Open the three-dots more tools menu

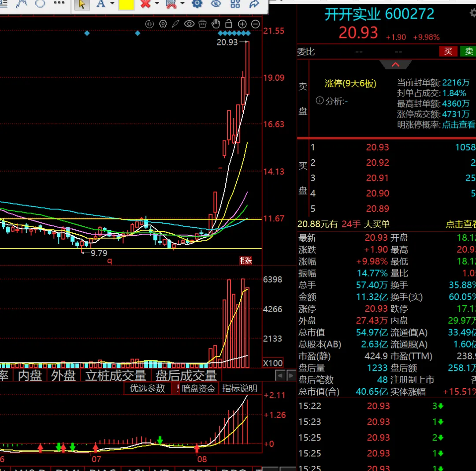[59, 3]
